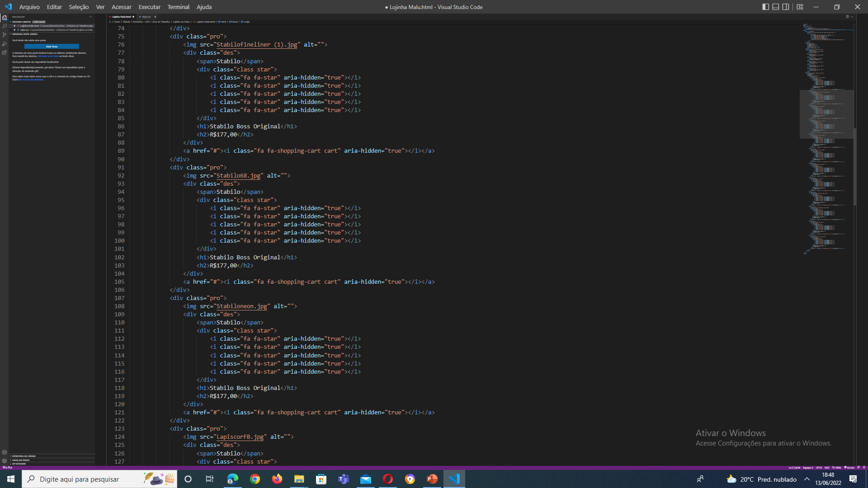This screenshot has height=488, width=868.
Task: Click Adicionar uma Pasta link
Action: (48, 56)
